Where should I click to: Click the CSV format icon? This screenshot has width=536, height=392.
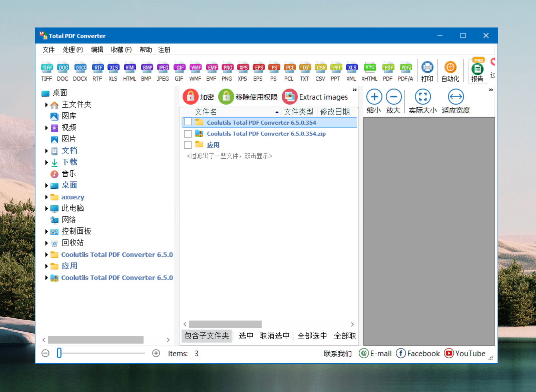[x=320, y=71]
